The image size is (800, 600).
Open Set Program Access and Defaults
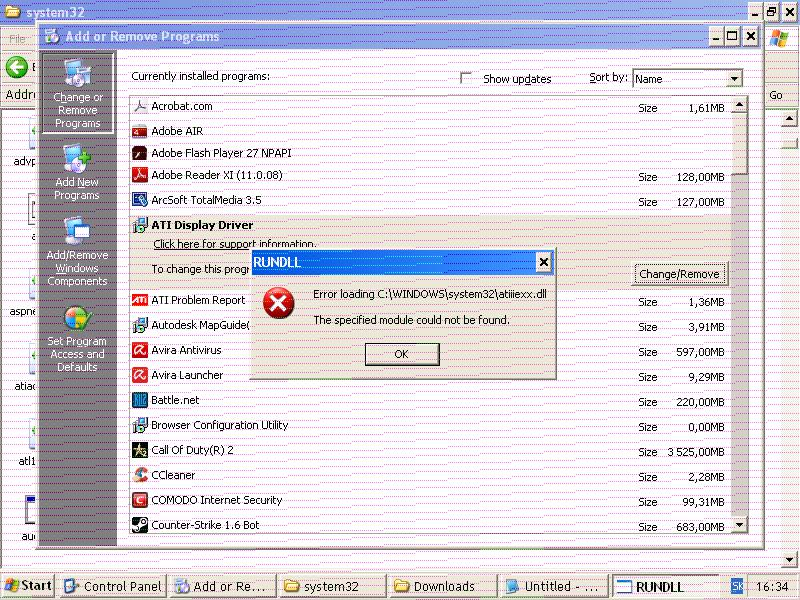click(77, 340)
